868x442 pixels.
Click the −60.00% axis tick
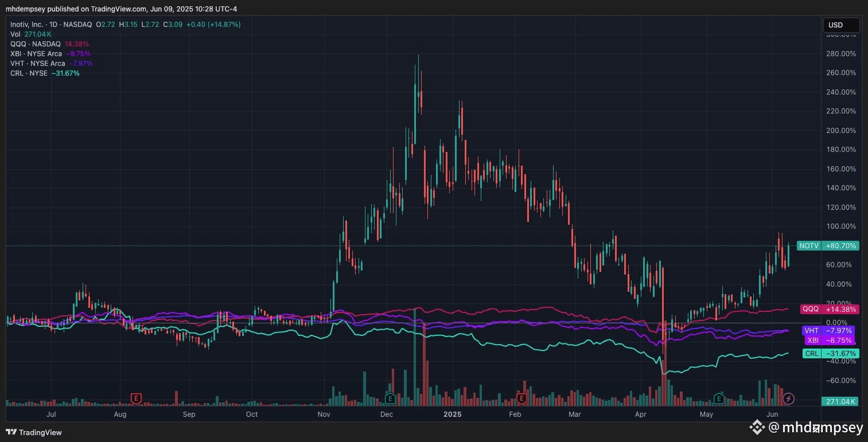pos(840,381)
